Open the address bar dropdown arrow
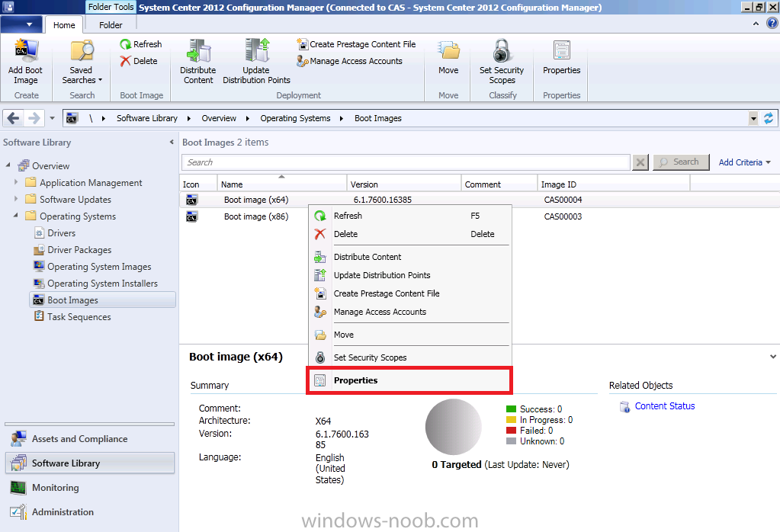780x532 pixels. pyautogui.click(x=753, y=118)
